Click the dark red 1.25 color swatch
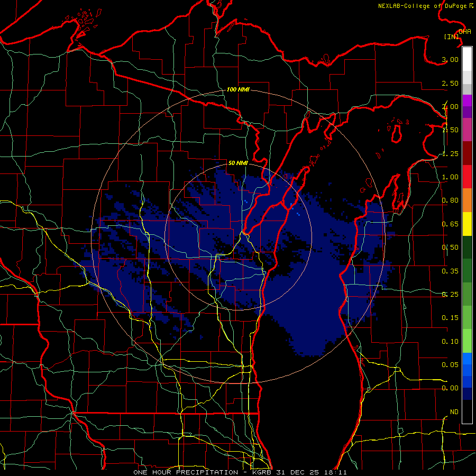476x476 pixels. (467, 153)
